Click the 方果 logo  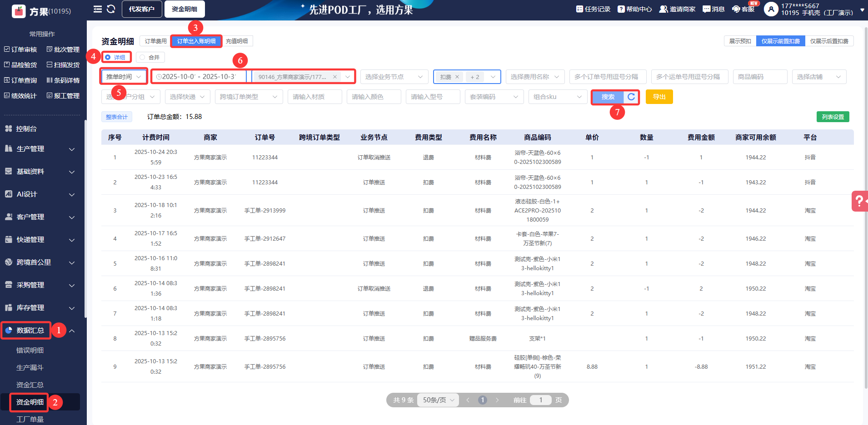[x=19, y=11]
